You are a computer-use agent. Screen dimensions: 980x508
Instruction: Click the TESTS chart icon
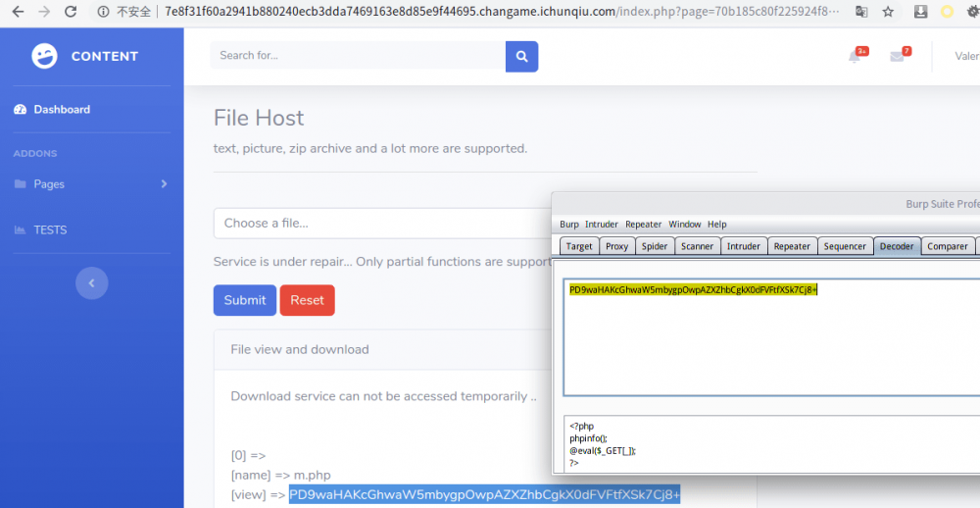20,230
